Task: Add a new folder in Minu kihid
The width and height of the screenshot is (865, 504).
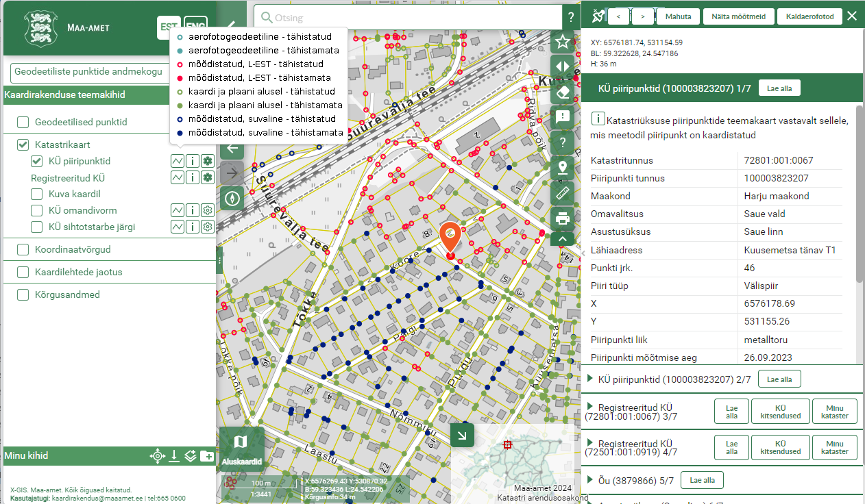Action: click(207, 456)
